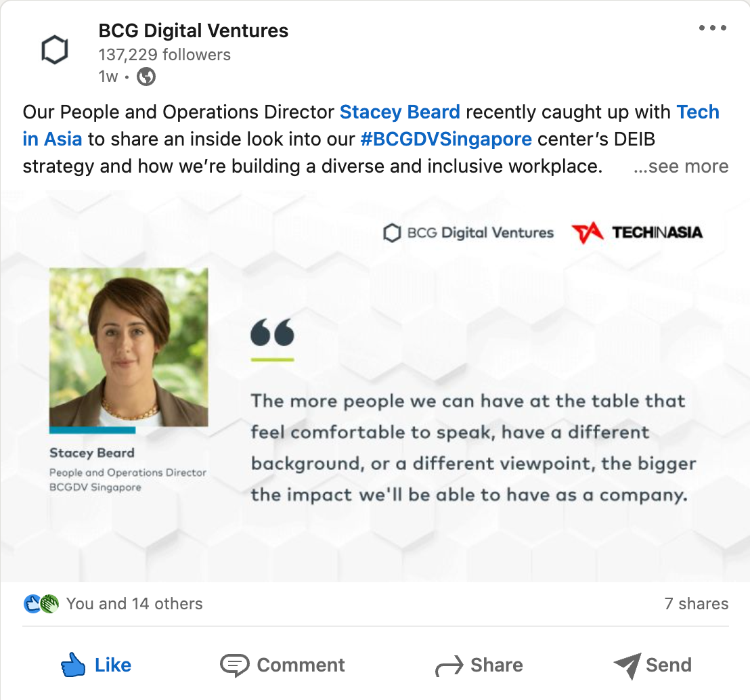Click the BCG Digital Ventures hexagon logo avatar
750x700 pixels.
55,50
